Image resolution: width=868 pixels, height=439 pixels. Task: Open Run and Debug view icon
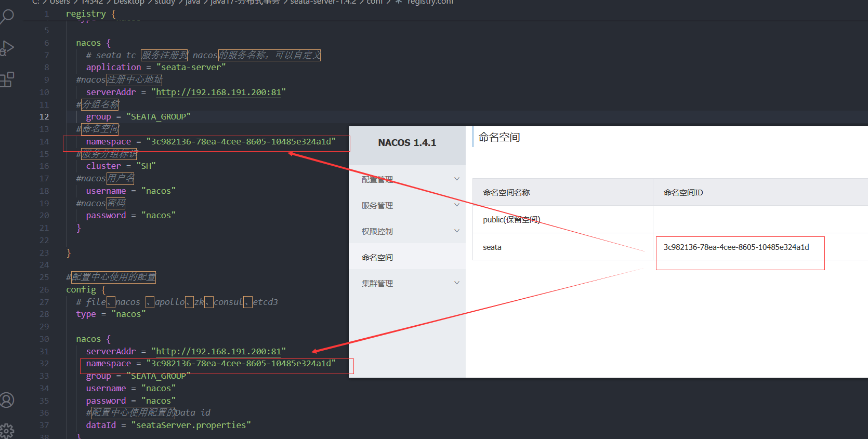click(7, 48)
